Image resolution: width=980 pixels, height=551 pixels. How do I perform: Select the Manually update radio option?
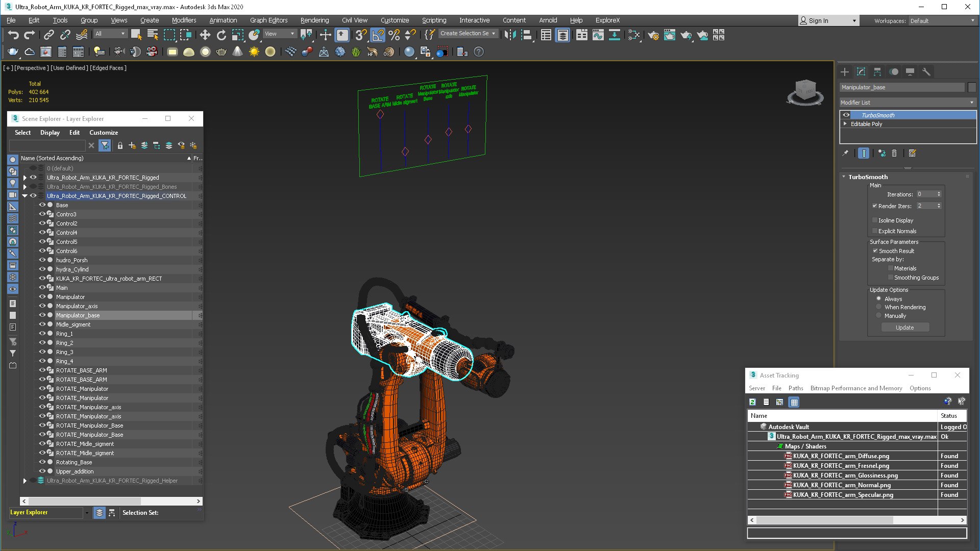879,316
